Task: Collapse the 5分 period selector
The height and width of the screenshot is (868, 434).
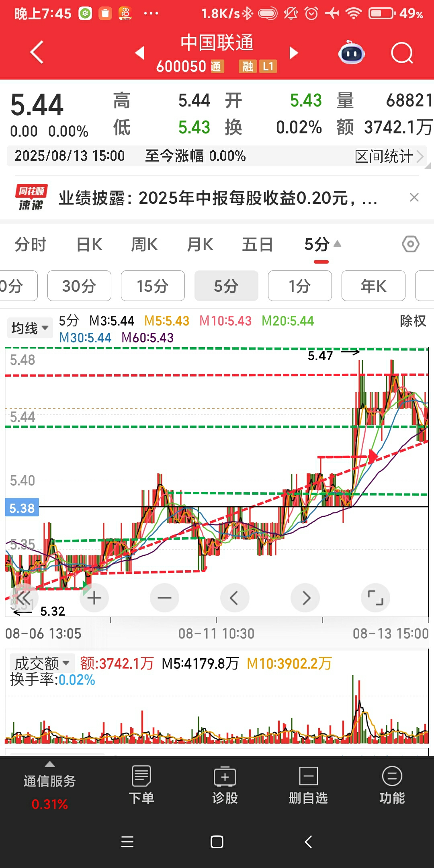Action: 322,244
